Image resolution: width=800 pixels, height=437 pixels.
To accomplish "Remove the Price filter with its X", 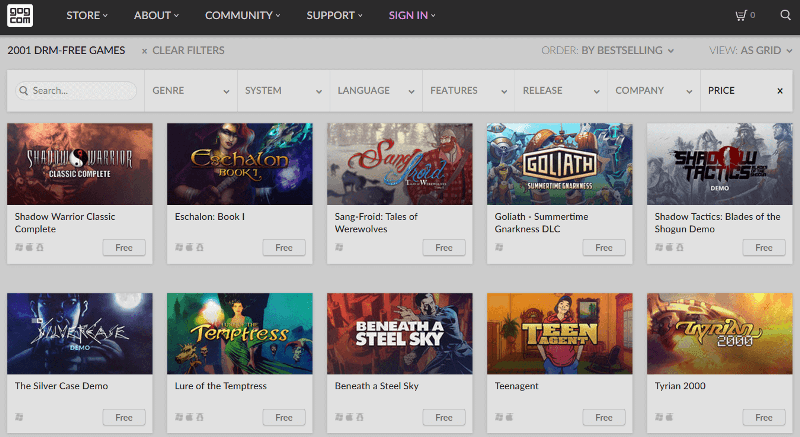I will click(780, 91).
